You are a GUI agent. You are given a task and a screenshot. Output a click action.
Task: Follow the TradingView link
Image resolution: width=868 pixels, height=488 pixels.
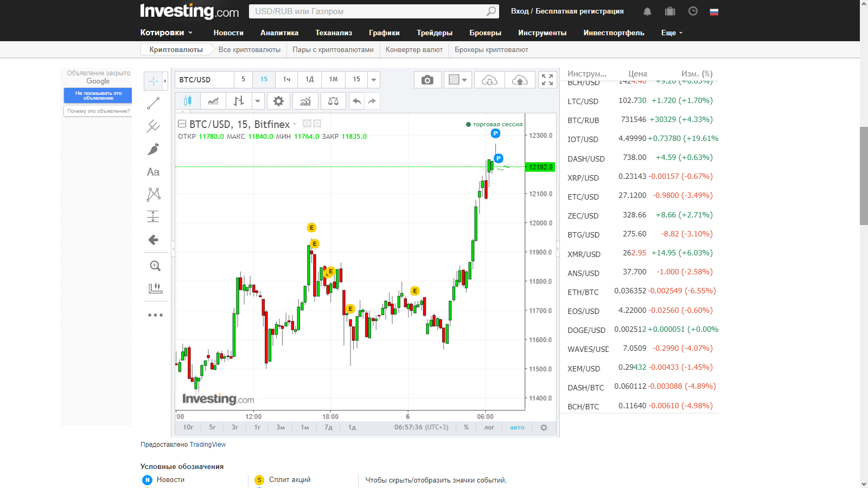(x=208, y=445)
